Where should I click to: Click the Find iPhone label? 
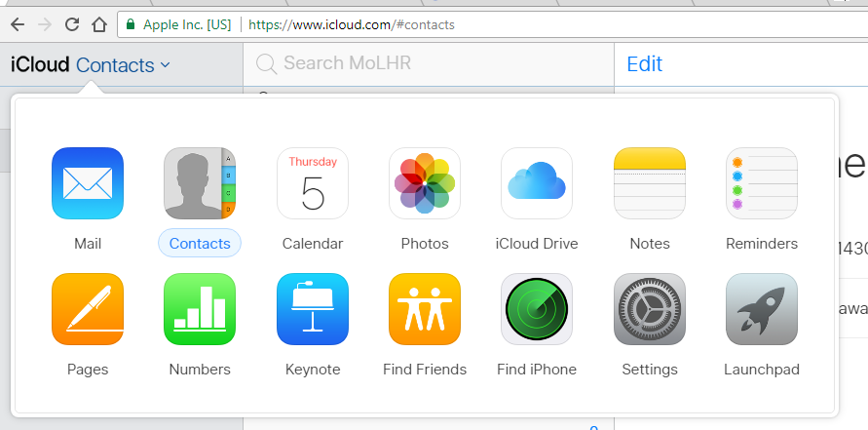pos(537,369)
